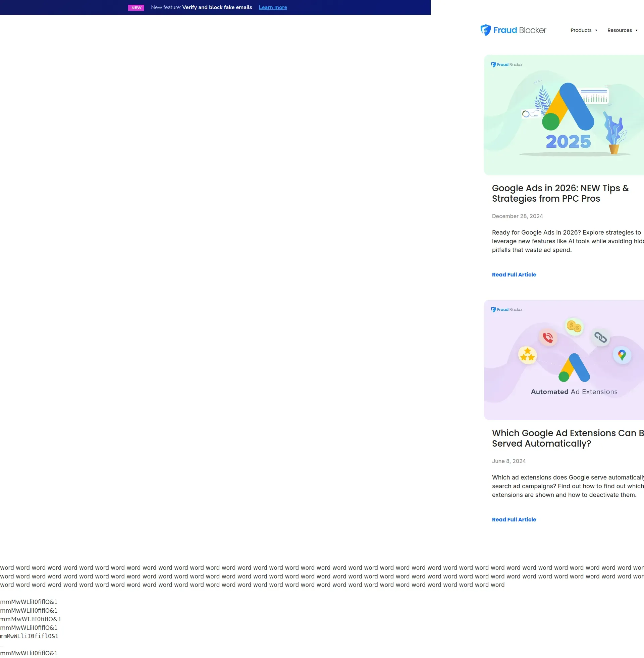
Task: Click the red phone call icon
Action: pyautogui.click(x=548, y=337)
